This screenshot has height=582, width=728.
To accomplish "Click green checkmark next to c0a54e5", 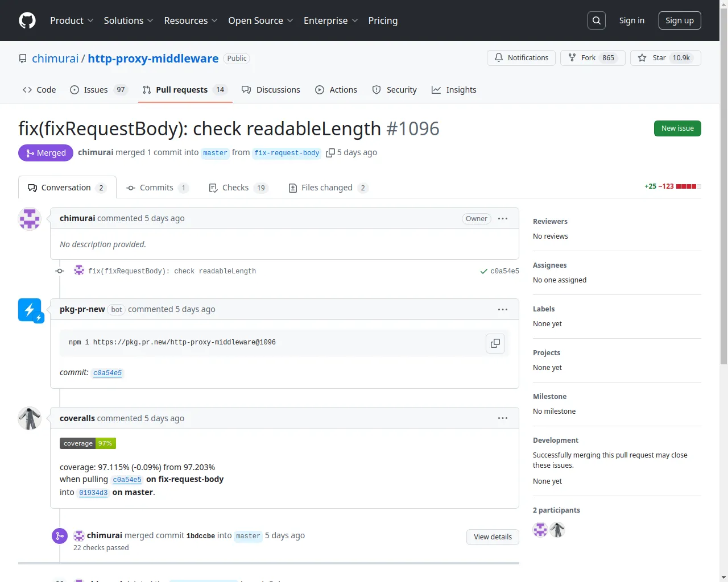I will [x=484, y=271].
